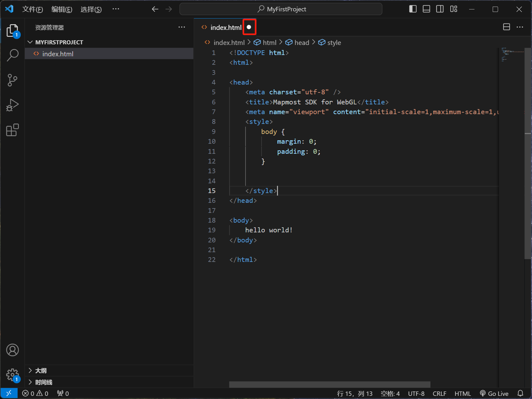This screenshot has height=399, width=532.
Task: Select index.html in the explorer tree
Action: (x=109, y=54)
